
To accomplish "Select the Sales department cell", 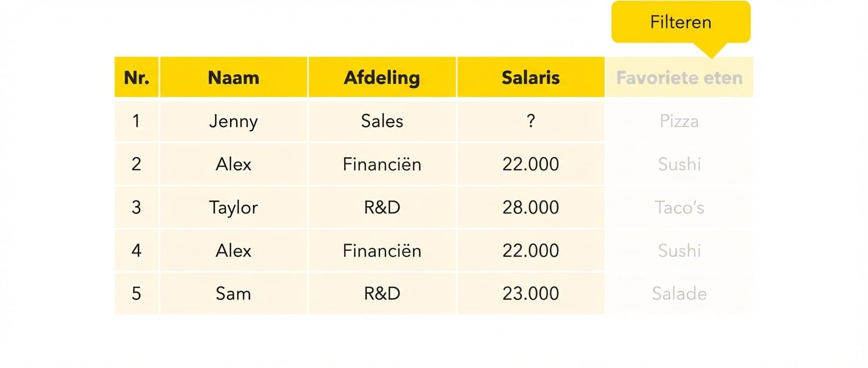I will coord(382,121).
